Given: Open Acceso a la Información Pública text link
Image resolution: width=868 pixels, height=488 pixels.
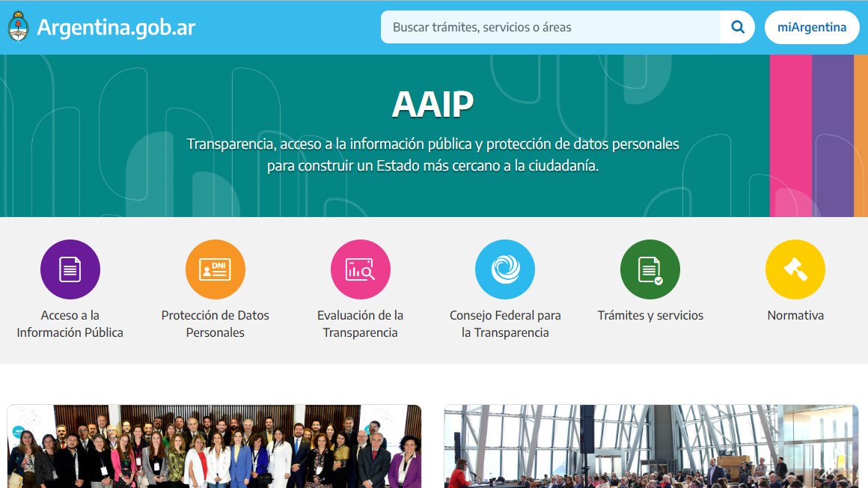Looking at the screenshot, I should (70, 323).
